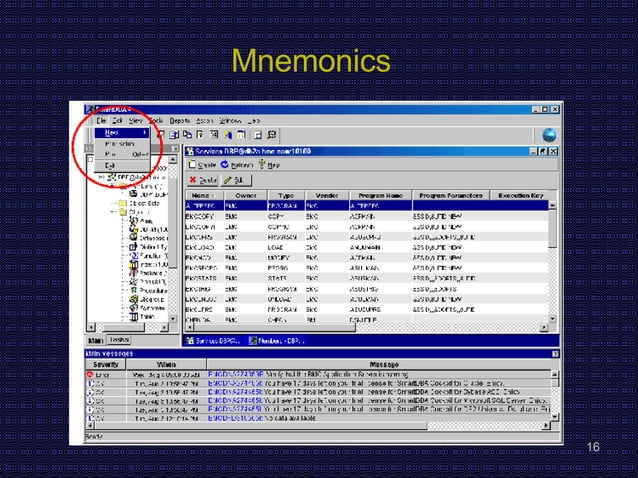Click the blue globe icon in the toolbar

point(549,135)
